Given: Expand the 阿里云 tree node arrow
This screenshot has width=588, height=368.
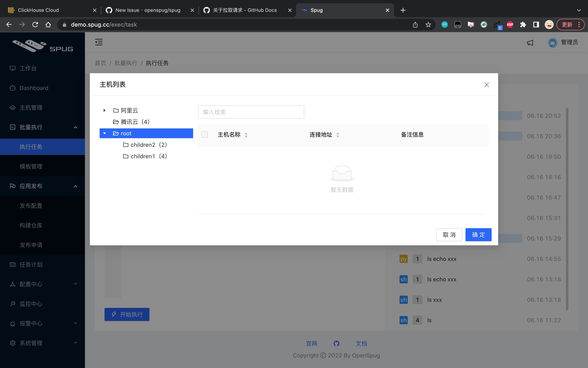Looking at the screenshot, I should [104, 110].
